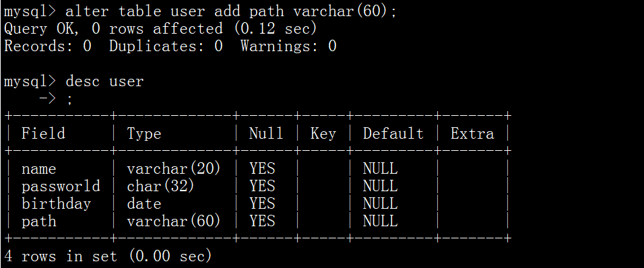The image size is (644, 268).
Task: Click the 'passworld' field cell
Action: pyautogui.click(x=61, y=187)
